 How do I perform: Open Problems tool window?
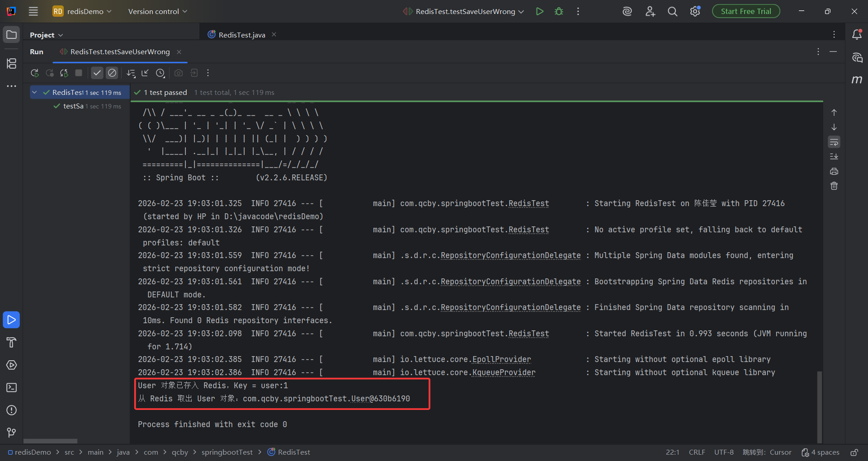coord(11,410)
